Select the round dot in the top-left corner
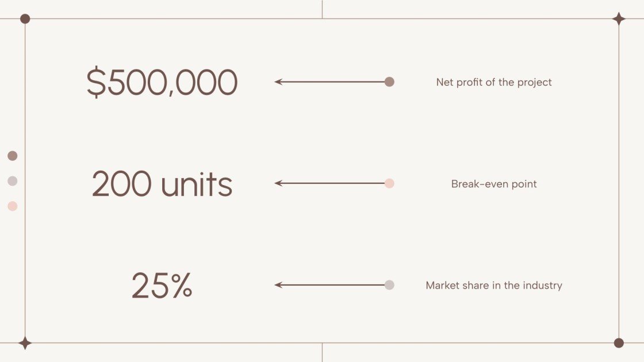 pos(25,19)
